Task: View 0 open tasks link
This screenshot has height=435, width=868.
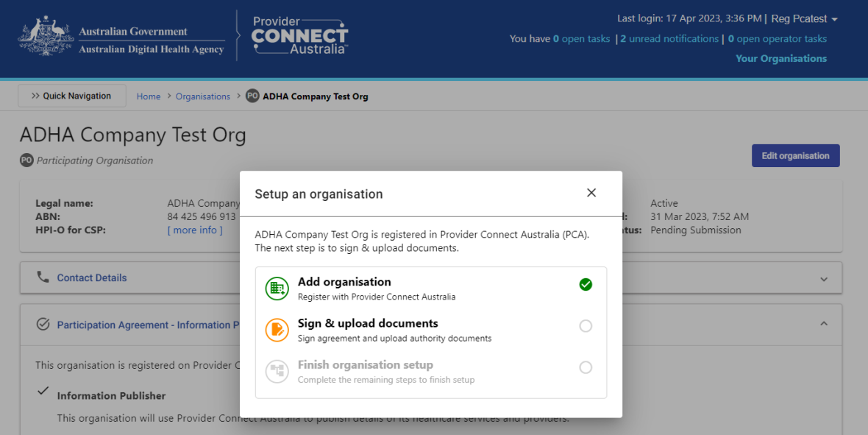Action: coord(581,39)
